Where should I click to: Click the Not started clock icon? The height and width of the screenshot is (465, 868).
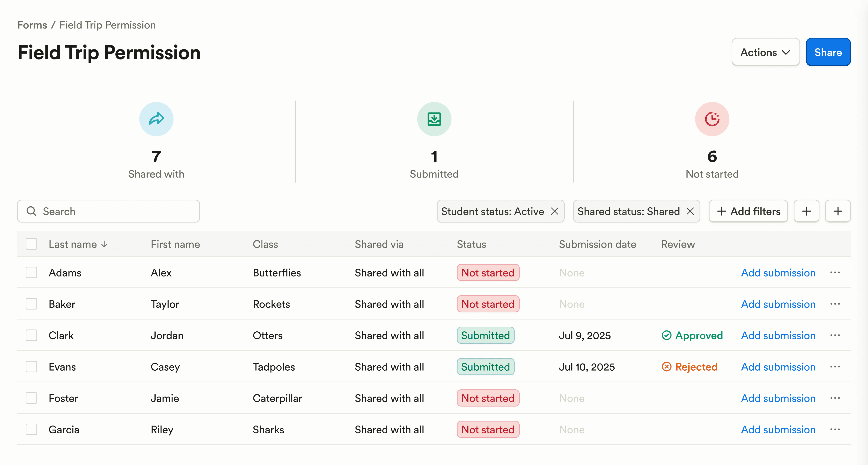[x=712, y=119]
